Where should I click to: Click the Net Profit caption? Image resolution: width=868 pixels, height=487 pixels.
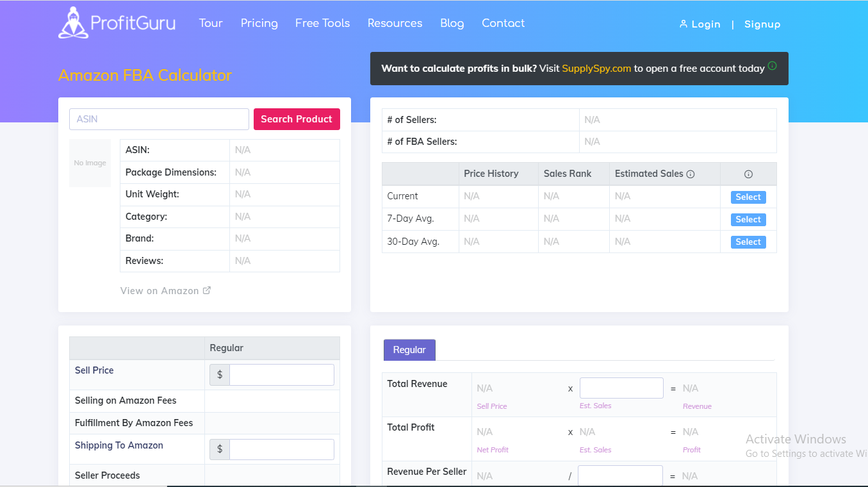point(493,450)
